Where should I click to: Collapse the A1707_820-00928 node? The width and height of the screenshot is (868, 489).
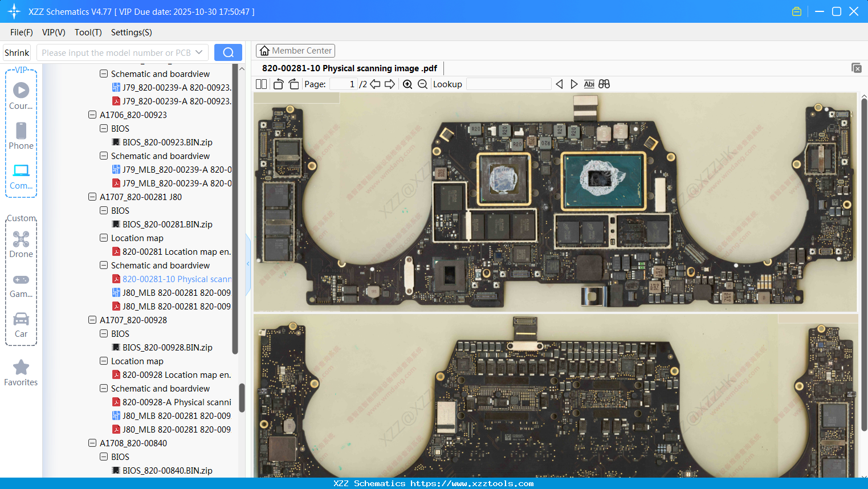[92, 320]
